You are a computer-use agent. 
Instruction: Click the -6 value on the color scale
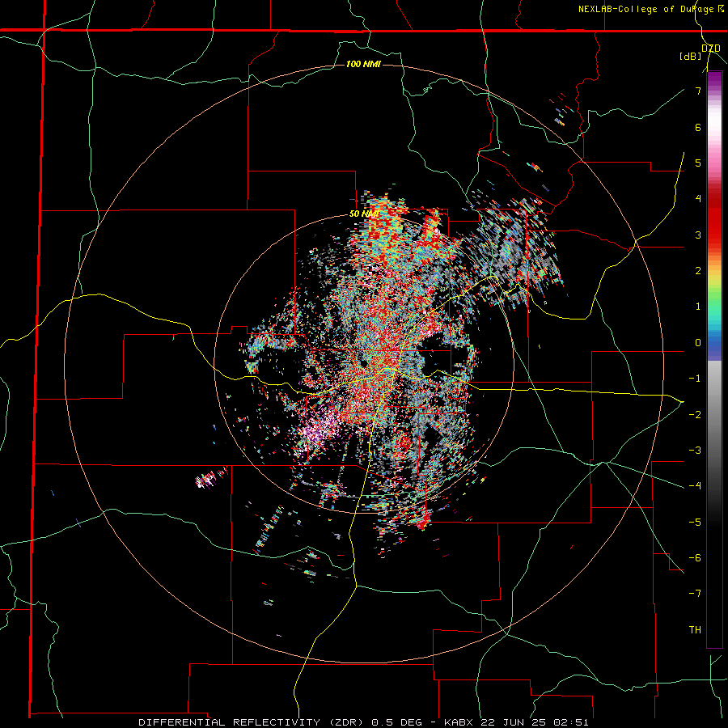point(695,558)
